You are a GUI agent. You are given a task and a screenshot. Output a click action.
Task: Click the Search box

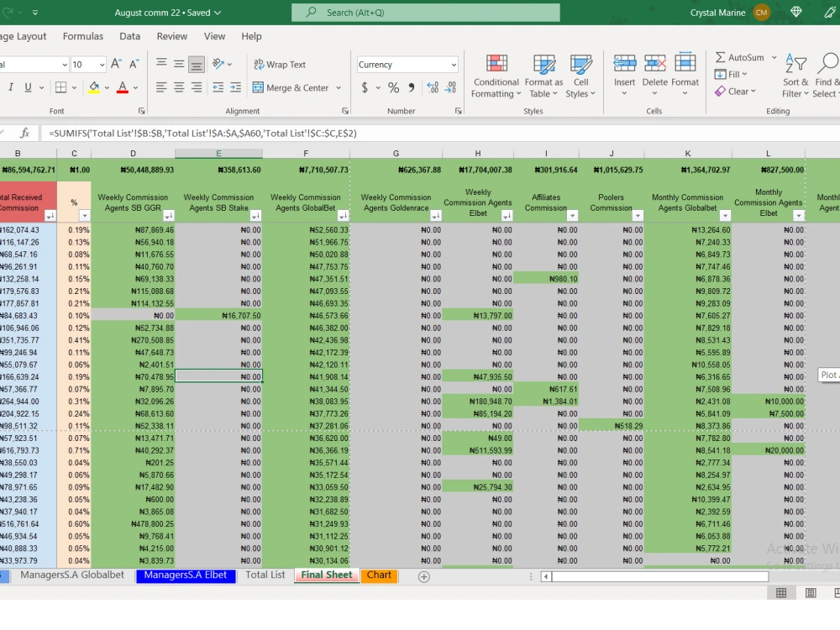[x=426, y=13]
